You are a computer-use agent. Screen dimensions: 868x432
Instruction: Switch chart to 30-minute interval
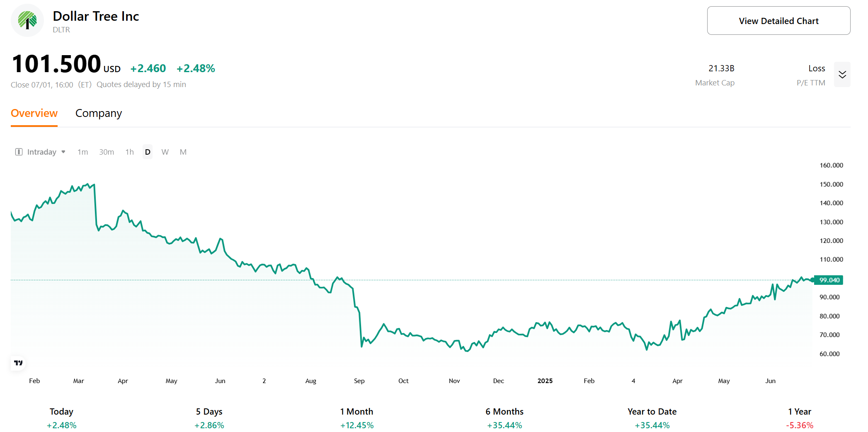(107, 152)
